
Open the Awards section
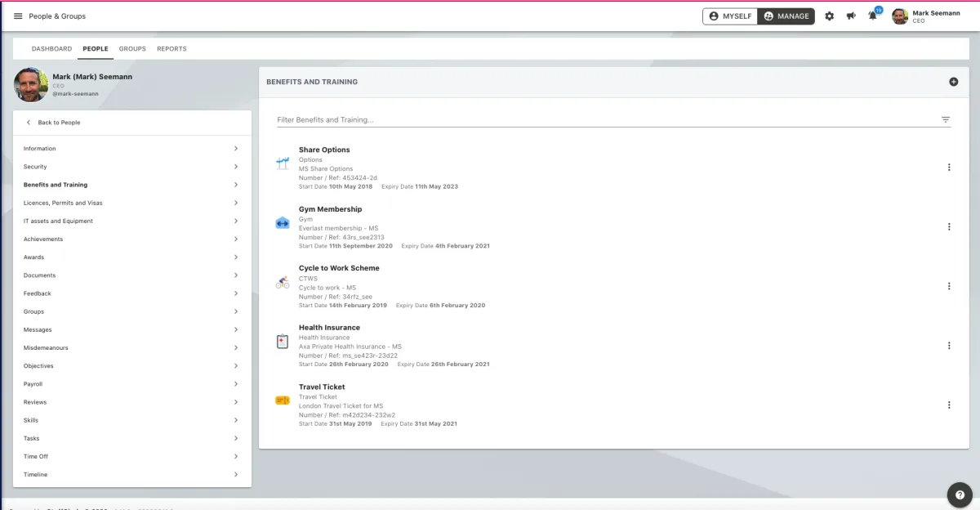(x=132, y=257)
